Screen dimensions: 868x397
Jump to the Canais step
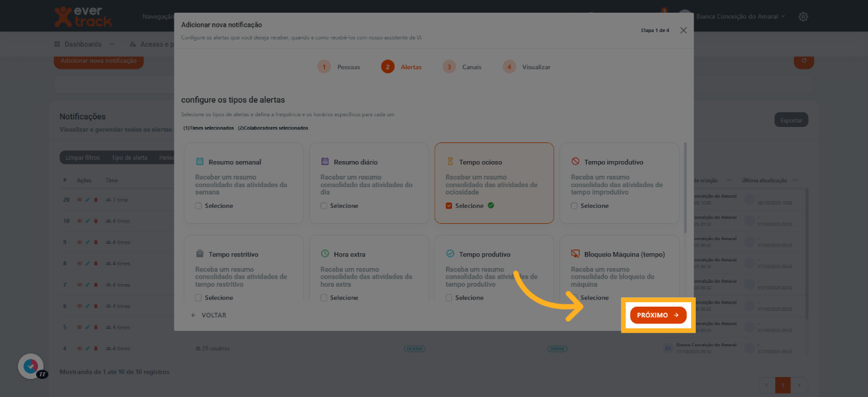pyautogui.click(x=462, y=67)
